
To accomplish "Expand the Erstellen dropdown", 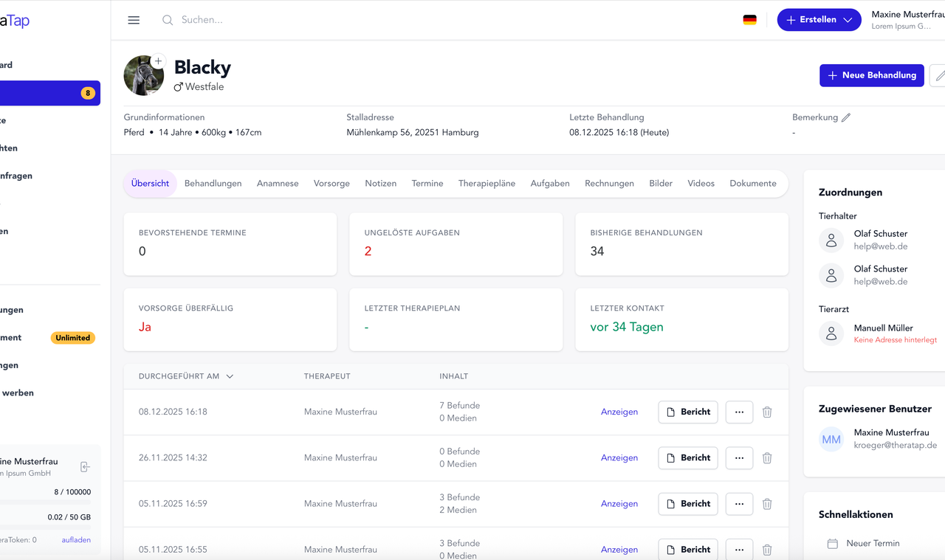I will point(848,20).
